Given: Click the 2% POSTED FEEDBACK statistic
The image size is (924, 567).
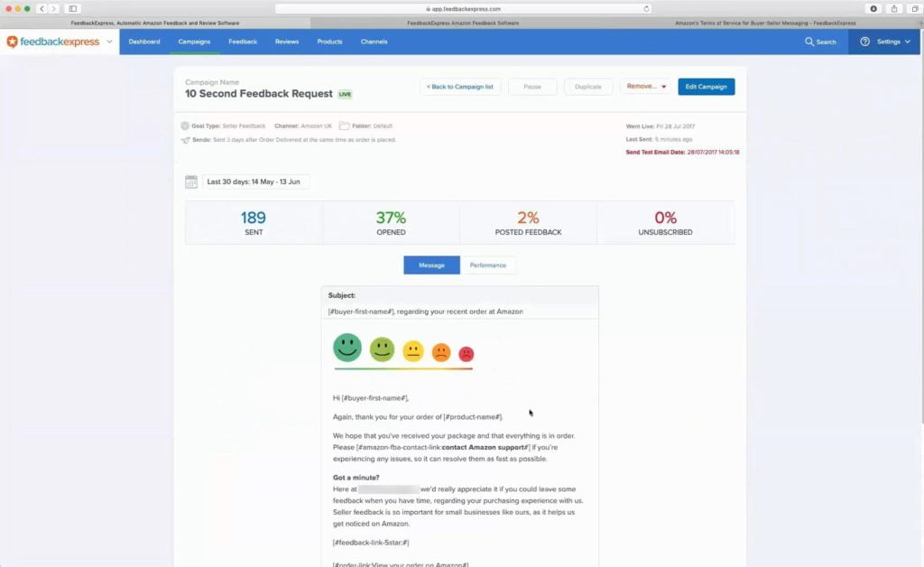Looking at the screenshot, I should point(528,223).
